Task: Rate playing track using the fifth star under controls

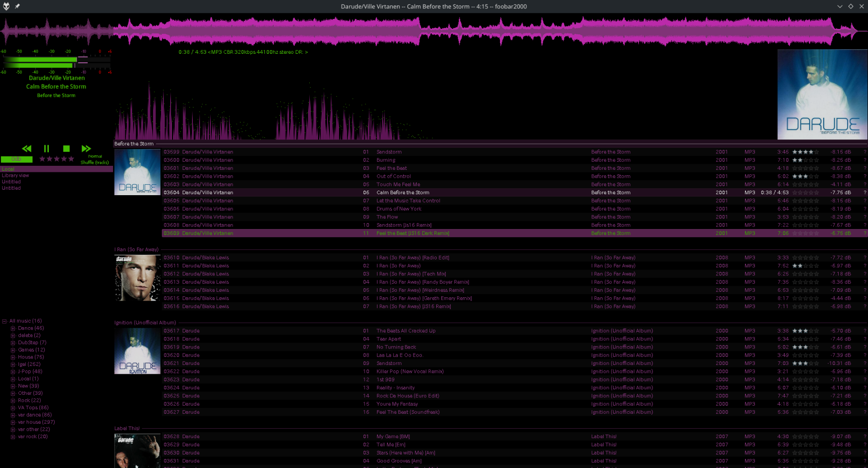Action: point(71,159)
